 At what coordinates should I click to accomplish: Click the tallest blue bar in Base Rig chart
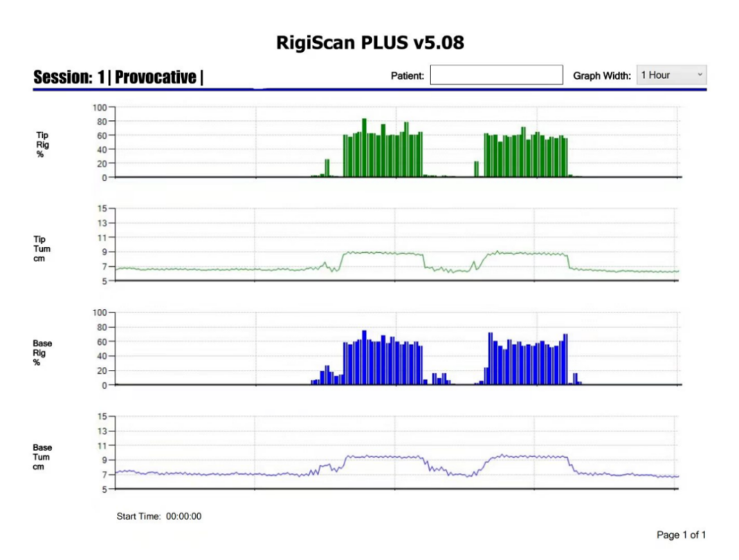[x=364, y=357]
